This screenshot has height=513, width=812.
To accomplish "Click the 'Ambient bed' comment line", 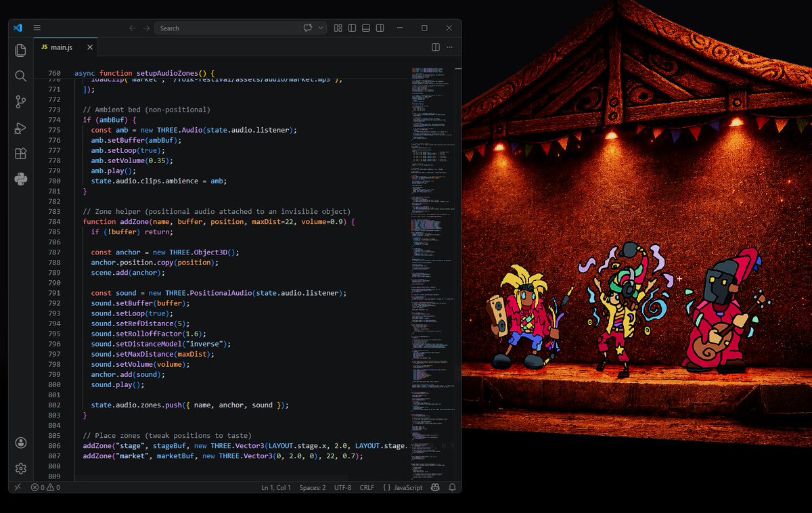I will 147,110.
